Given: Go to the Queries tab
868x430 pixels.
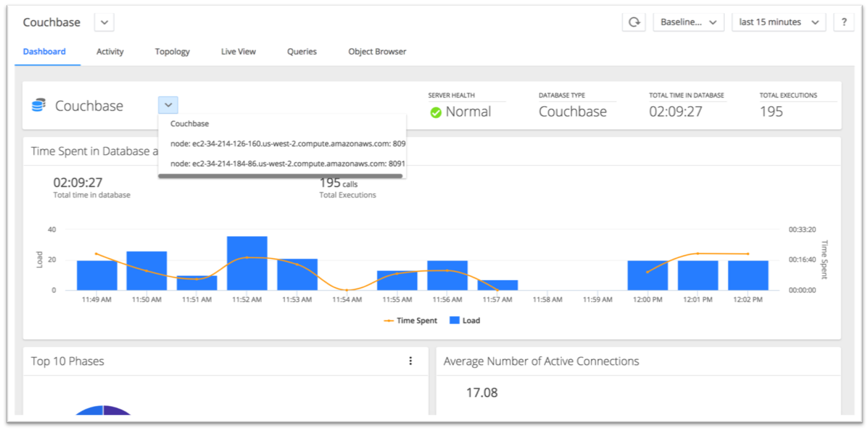Looking at the screenshot, I should [x=302, y=51].
